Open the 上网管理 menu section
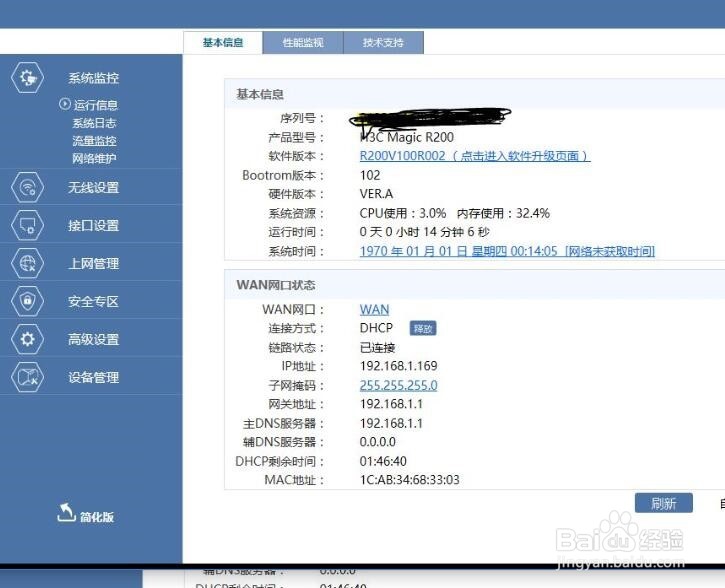The image size is (725, 588). click(93, 263)
